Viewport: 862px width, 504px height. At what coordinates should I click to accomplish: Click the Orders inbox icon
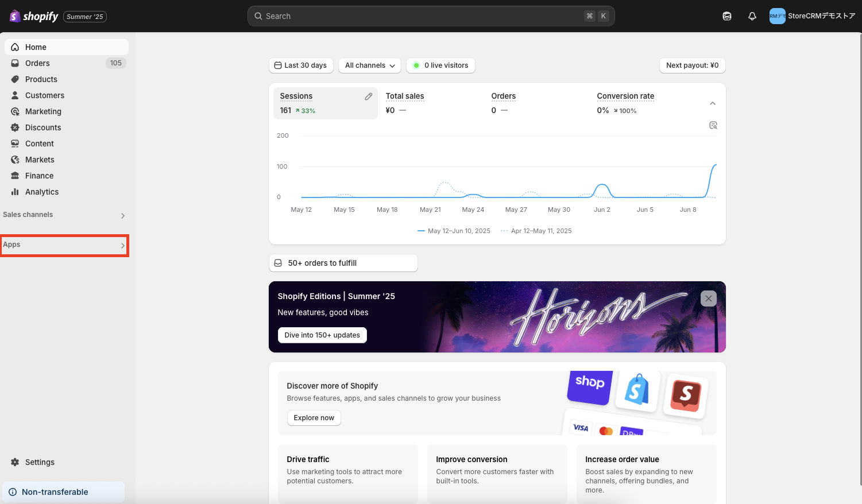15,63
